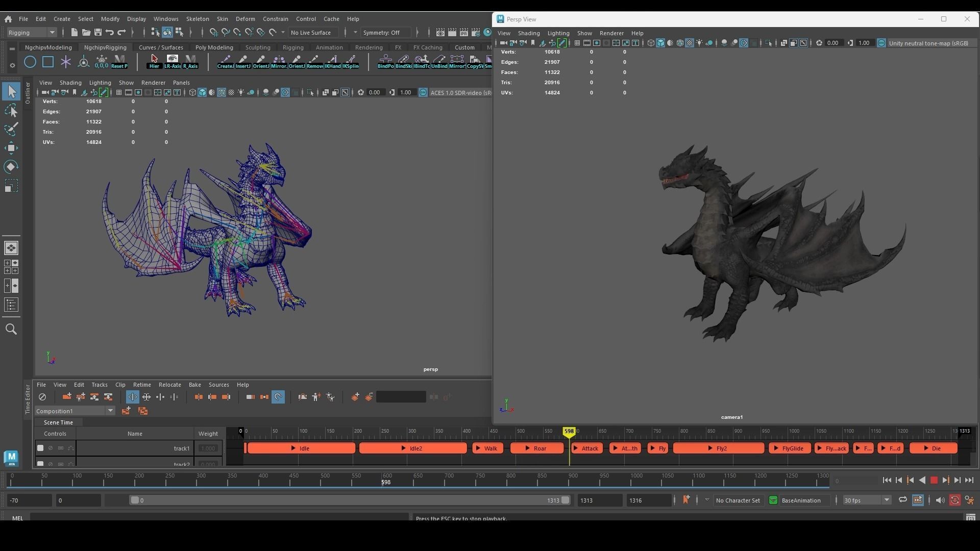Click the Reset P shelf icon

119,62
